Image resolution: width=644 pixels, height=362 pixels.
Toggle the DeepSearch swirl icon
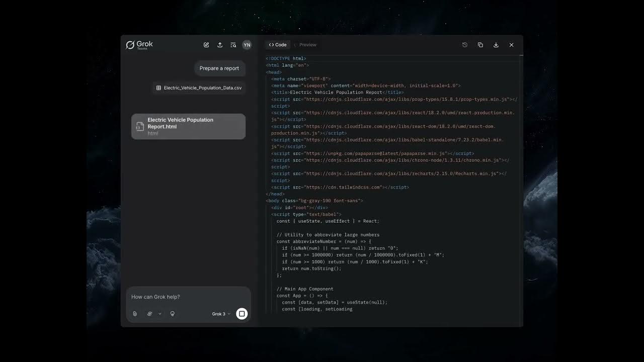pyautogui.click(x=149, y=314)
